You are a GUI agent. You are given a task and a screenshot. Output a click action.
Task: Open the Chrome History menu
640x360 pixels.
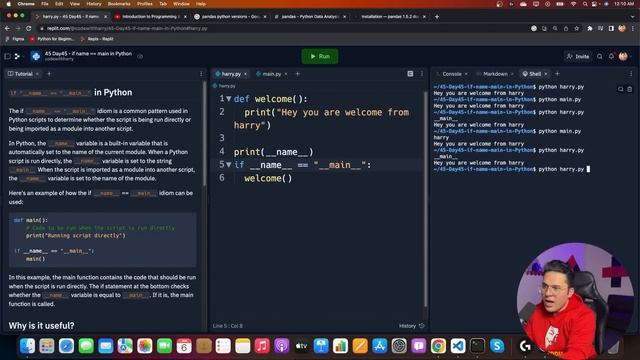[93, 4]
